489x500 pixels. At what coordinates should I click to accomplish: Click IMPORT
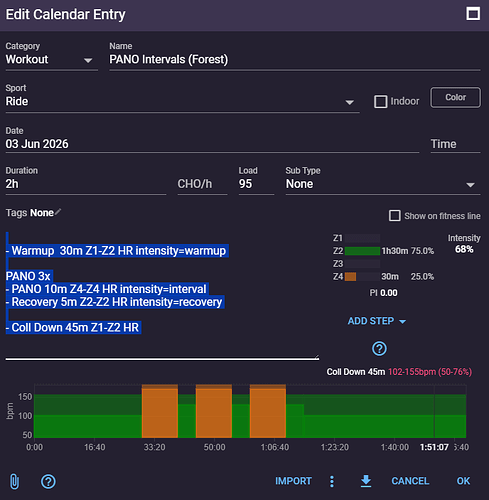[x=293, y=481]
